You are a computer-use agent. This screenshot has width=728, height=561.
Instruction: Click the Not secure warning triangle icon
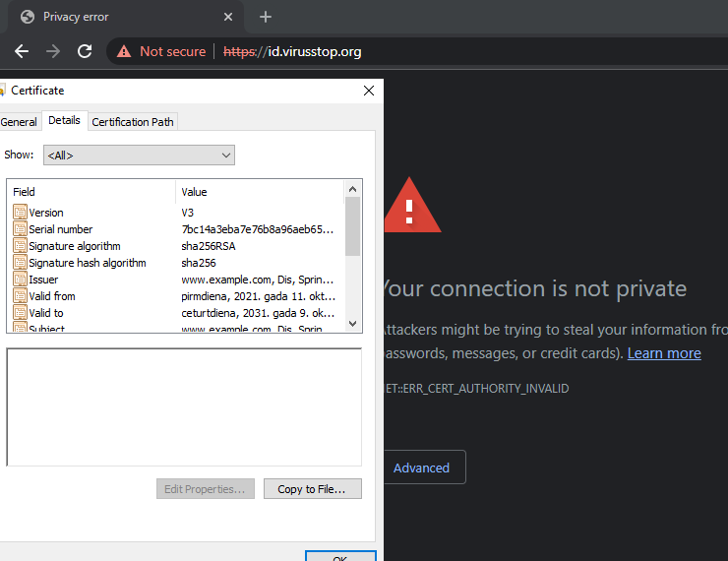click(x=124, y=51)
